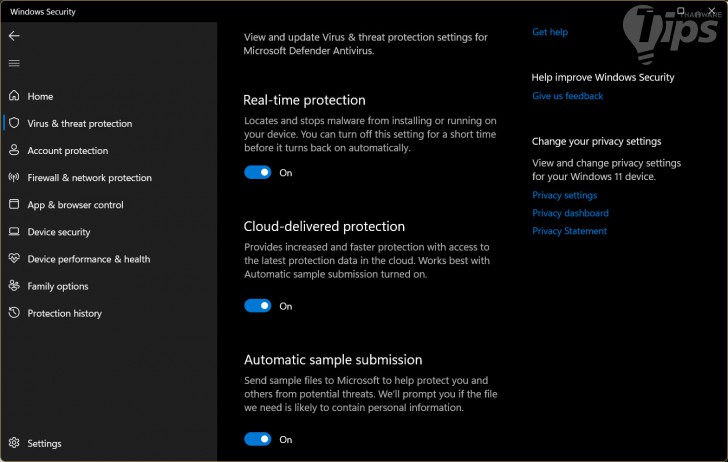Click the On label beside Real-time protection
This screenshot has height=462, width=728.
point(286,173)
